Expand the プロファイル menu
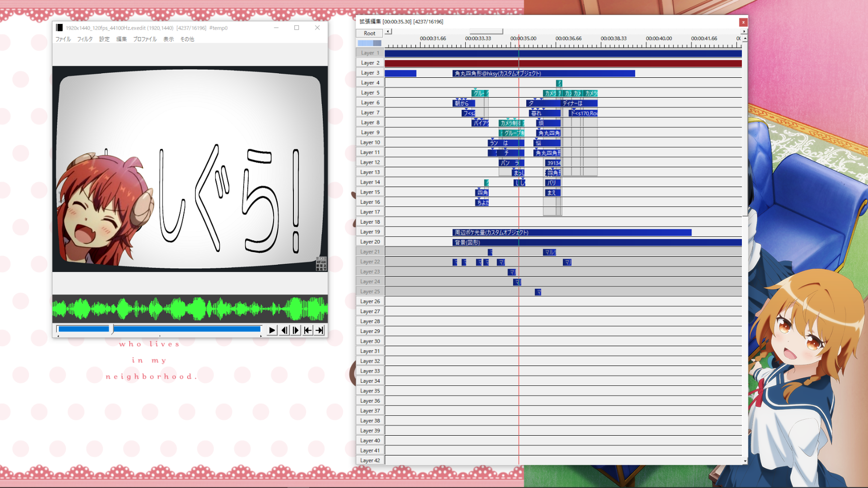 click(x=145, y=39)
